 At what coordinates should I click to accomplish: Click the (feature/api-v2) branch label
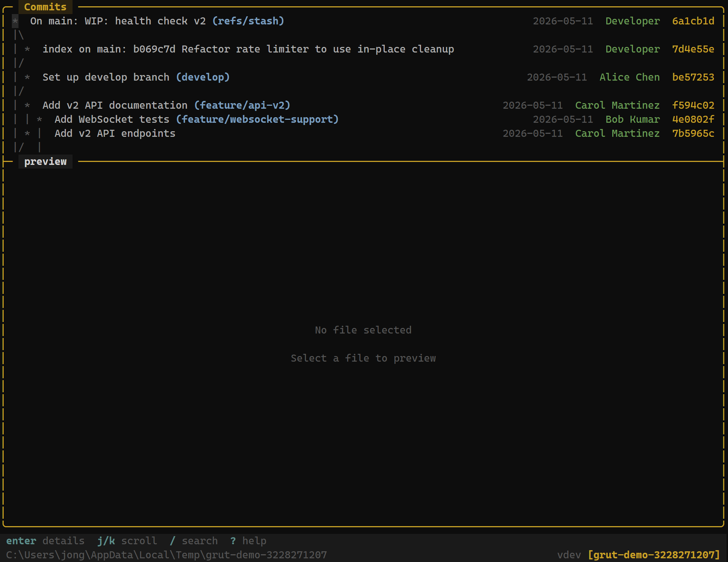coord(242,105)
